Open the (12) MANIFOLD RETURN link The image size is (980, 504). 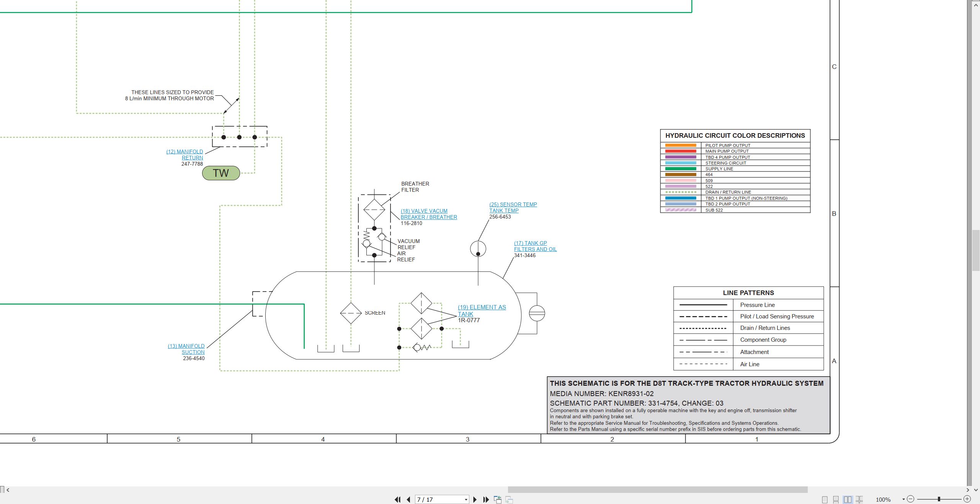tap(185, 155)
